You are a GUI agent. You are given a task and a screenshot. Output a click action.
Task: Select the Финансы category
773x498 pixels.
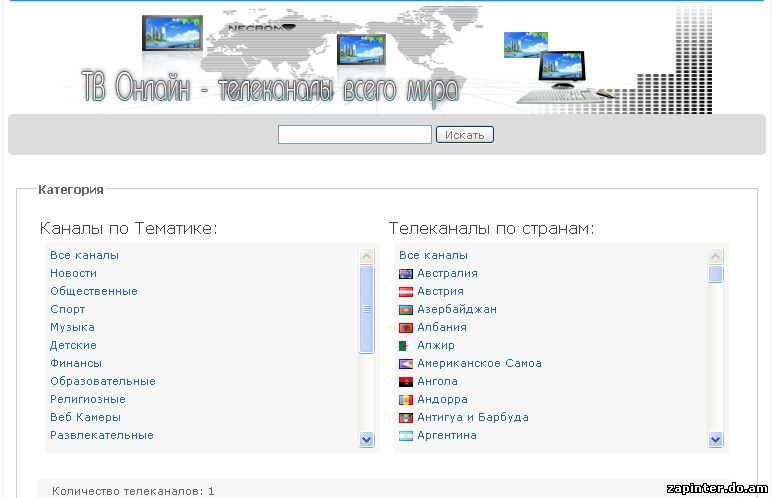[x=76, y=363]
